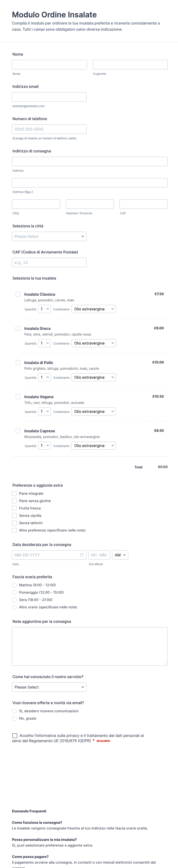Open calendar icon in delivery date field
Viewport: 178px width, 868px height.
click(82, 555)
